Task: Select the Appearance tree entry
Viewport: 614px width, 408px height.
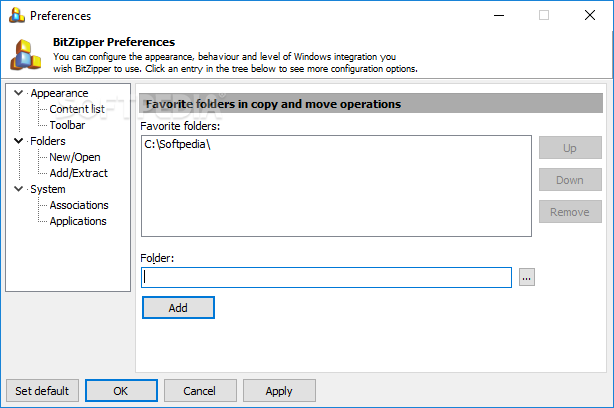Action: [x=59, y=93]
